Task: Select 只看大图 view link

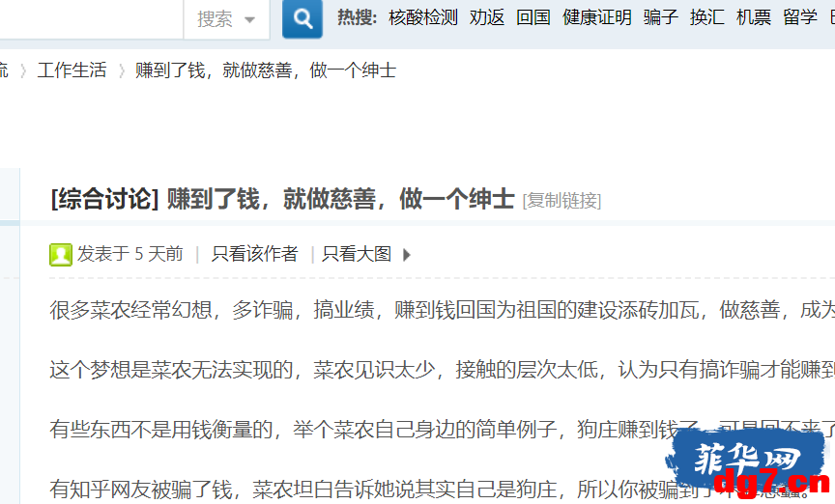Action: point(357,254)
